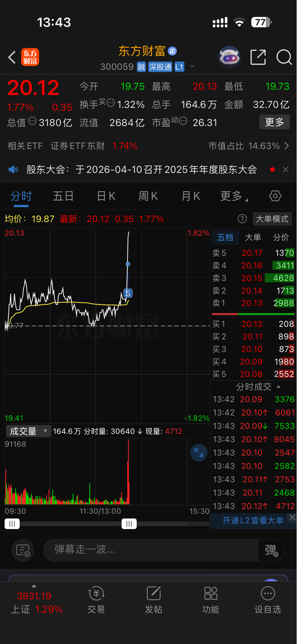Open 证券ETF东财 related ETF link
Image resolution: width=297 pixels, height=644 pixels.
(x=78, y=146)
